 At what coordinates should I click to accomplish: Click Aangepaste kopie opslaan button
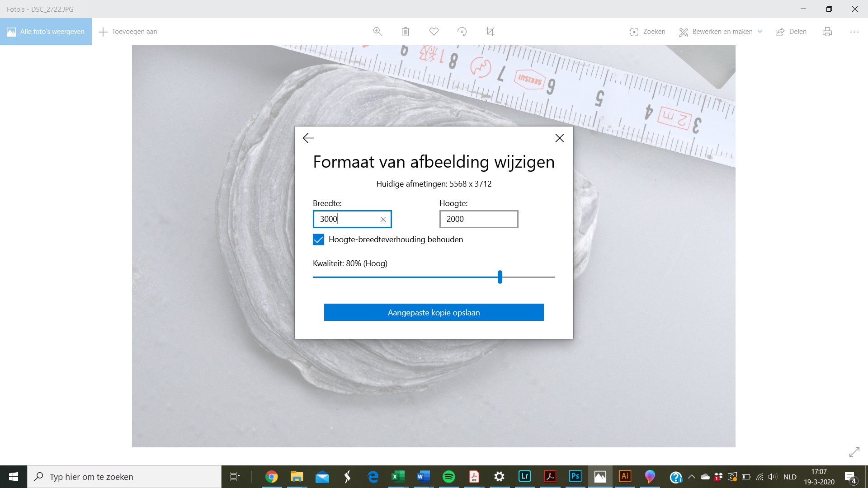click(434, 312)
